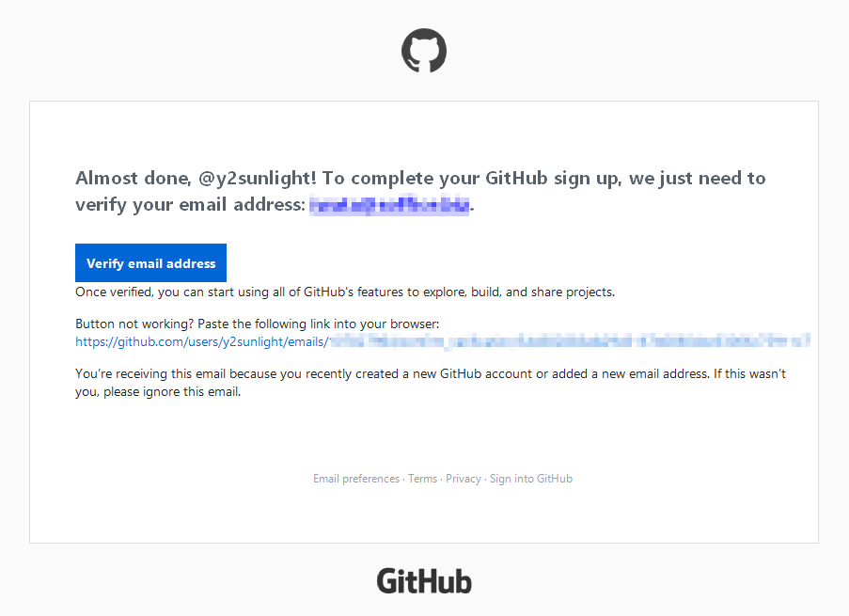Follow the Sign into GitHub link

pos(531,479)
